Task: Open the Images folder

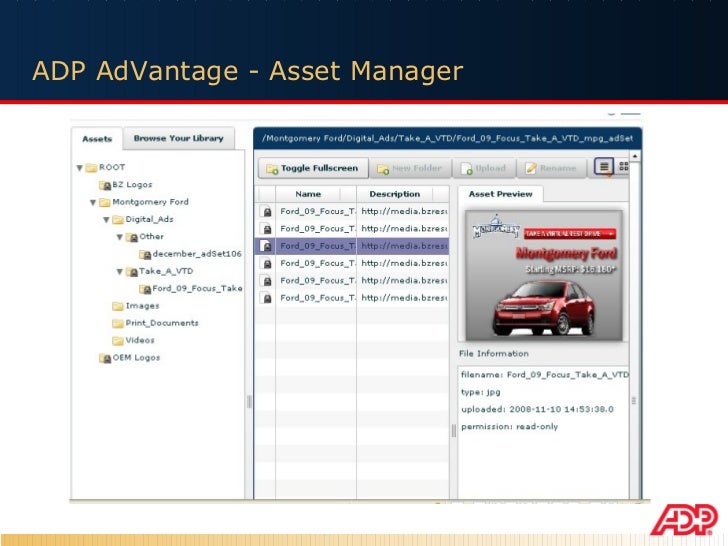Action: pyautogui.click(x=136, y=306)
